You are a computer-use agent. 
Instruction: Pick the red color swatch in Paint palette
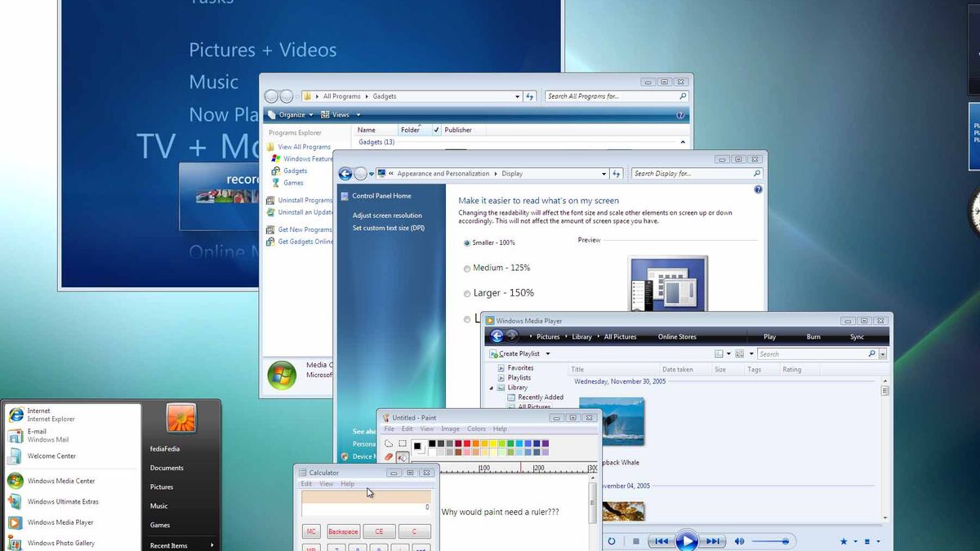[467, 443]
